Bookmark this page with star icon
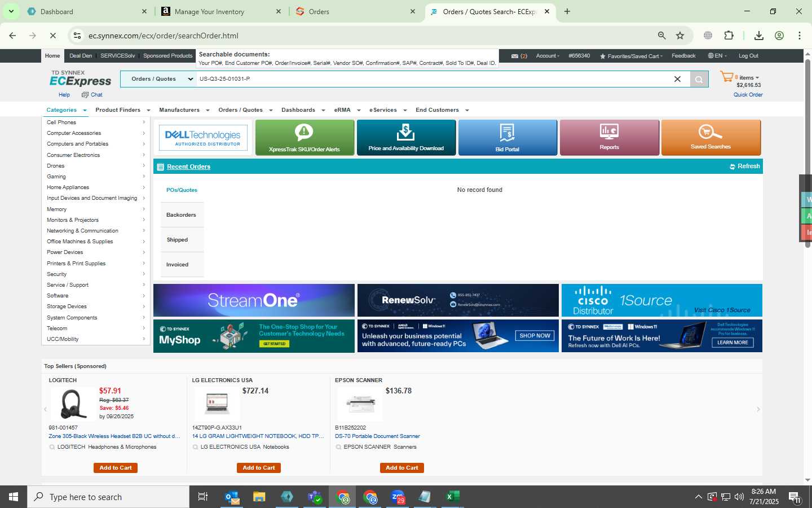 680,36
